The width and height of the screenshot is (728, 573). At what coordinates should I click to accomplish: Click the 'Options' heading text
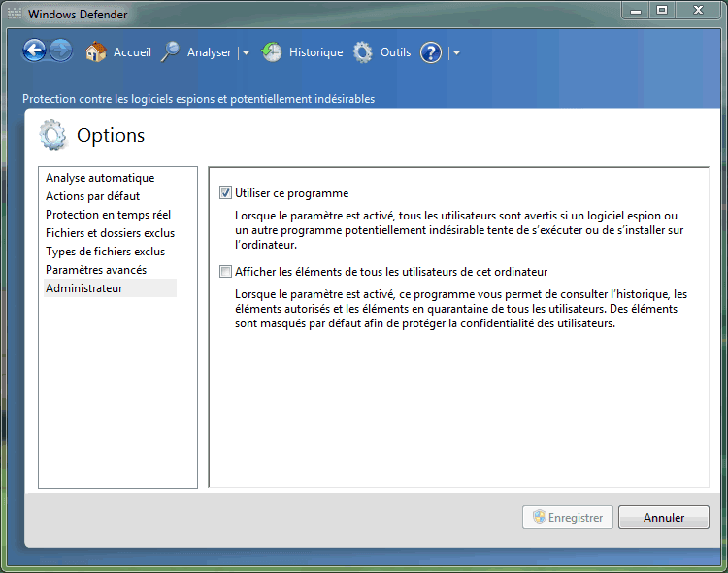[111, 135]
